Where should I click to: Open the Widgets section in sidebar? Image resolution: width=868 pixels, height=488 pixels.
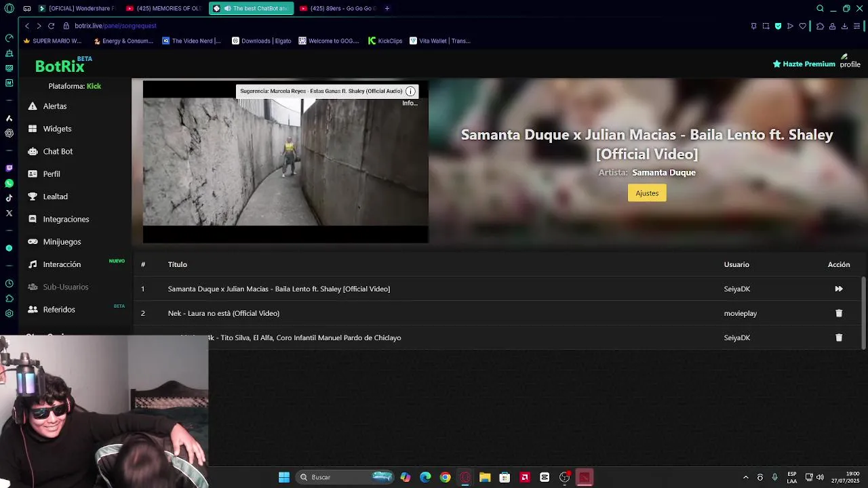click(x=57, y=129)
